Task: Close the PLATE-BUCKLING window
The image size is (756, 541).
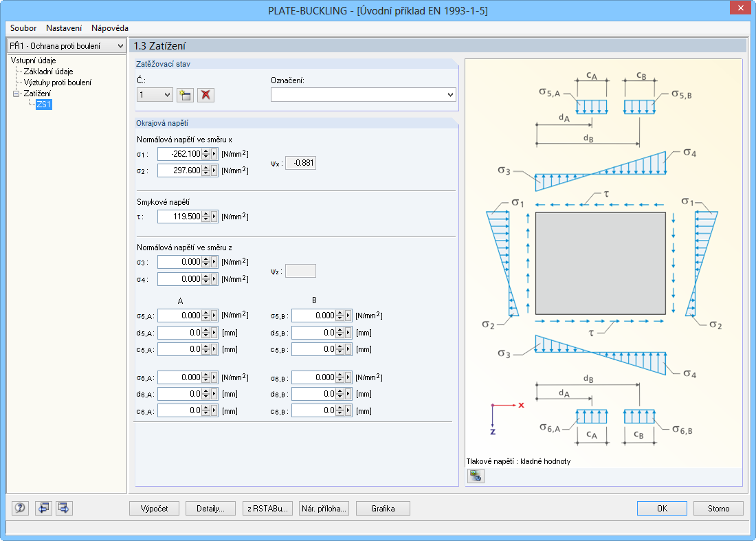Action: (741, 8)
